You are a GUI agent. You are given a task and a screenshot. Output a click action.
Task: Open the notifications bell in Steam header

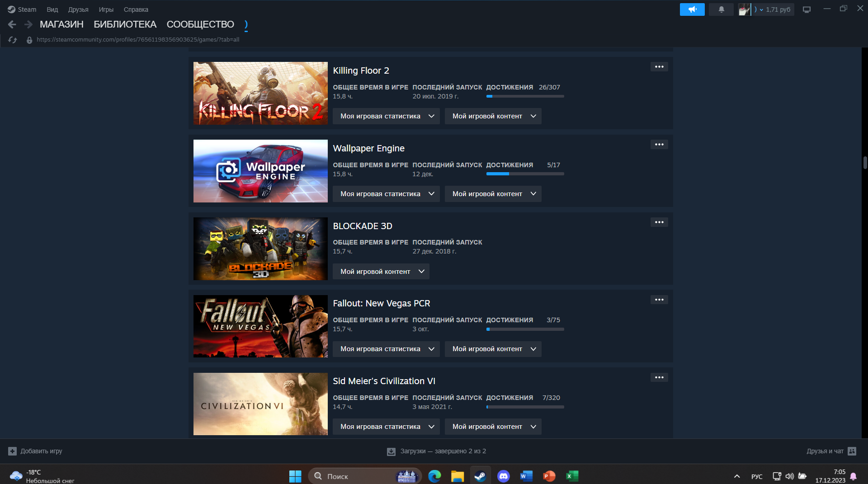721,9
